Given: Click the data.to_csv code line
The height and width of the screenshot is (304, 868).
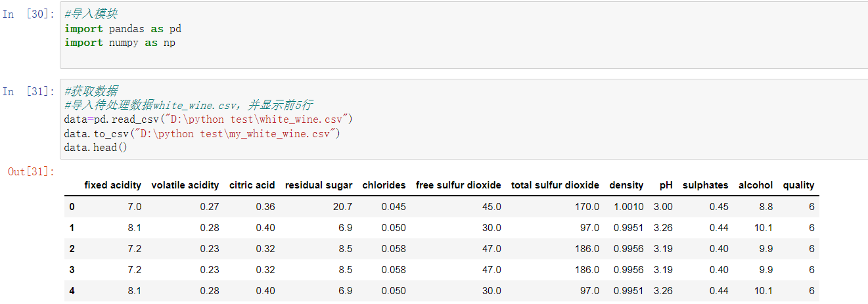Looking at the screenshot, I should point(202,133).
